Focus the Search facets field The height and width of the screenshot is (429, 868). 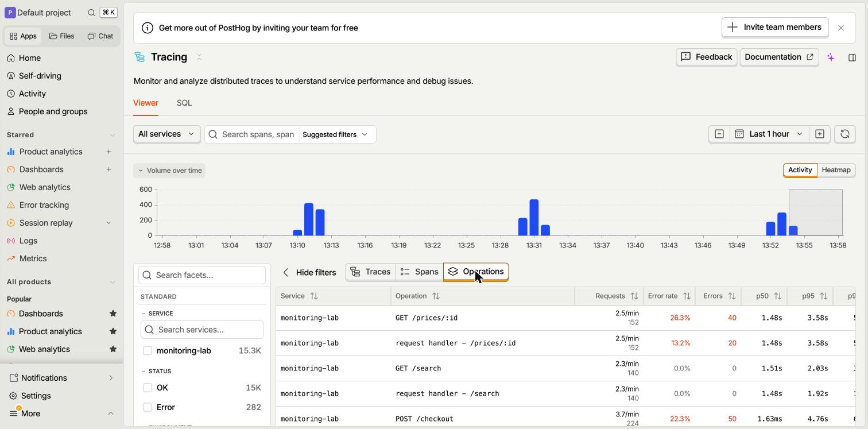click(202, 275)
